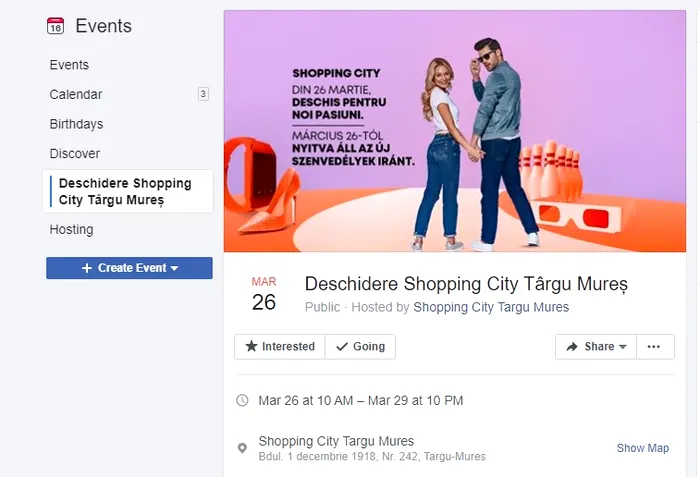
Task: Click the Calendar count badge showing 3
Action: click(x=203, y=94)
